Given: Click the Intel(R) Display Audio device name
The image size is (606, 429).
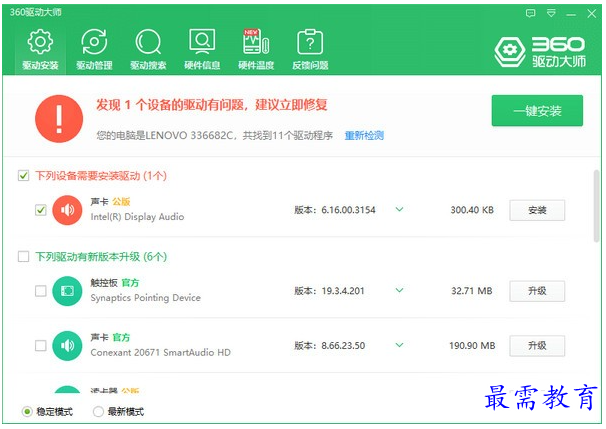Looking at the screenshot, I should coord(137,217).
